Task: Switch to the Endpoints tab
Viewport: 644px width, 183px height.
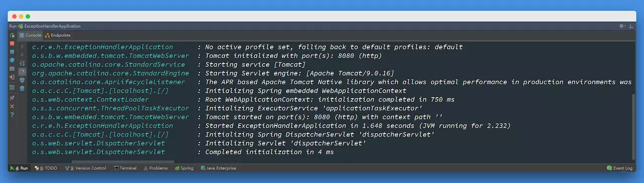Action: pyautogui.click(x=58, y=35)
